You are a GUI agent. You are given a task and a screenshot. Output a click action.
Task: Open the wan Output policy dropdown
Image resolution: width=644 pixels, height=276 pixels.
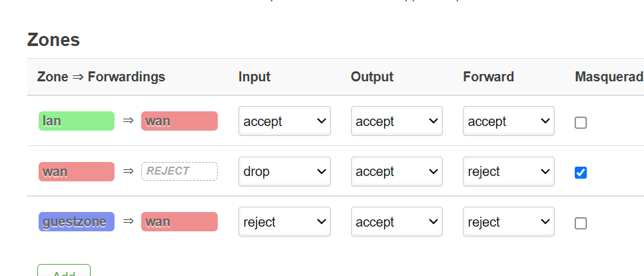click(x=396, y=172)
